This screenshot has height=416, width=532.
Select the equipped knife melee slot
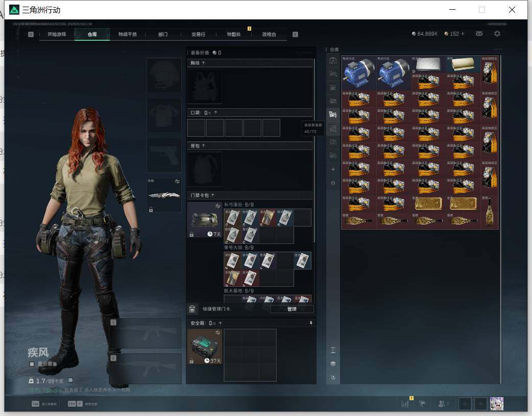(x=164, y=195)
